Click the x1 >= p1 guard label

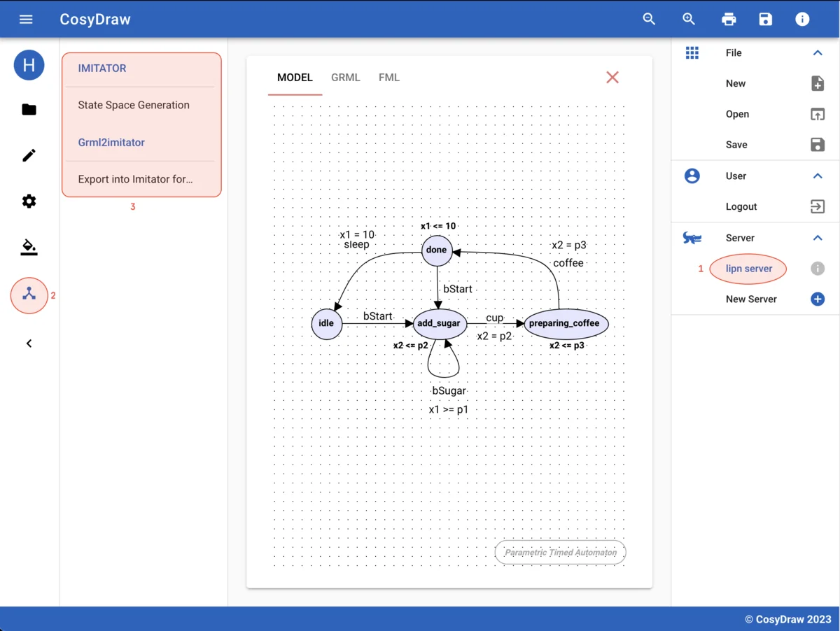click(449, 409)
